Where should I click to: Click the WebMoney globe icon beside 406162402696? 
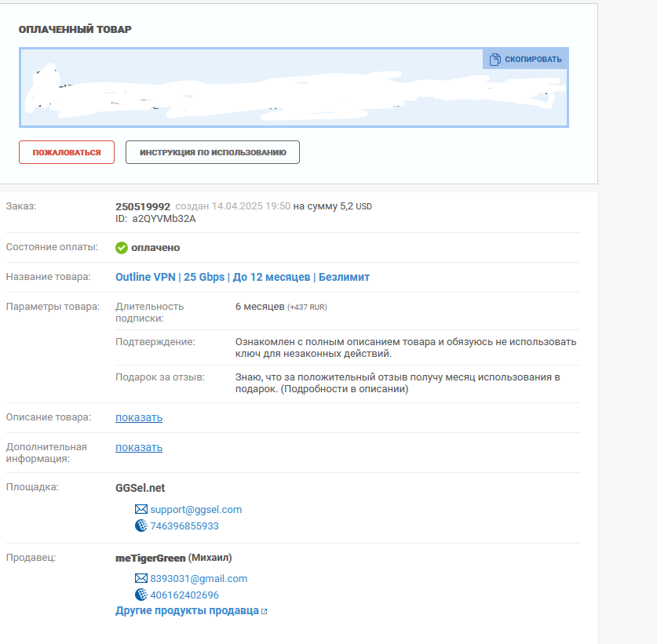141,595
